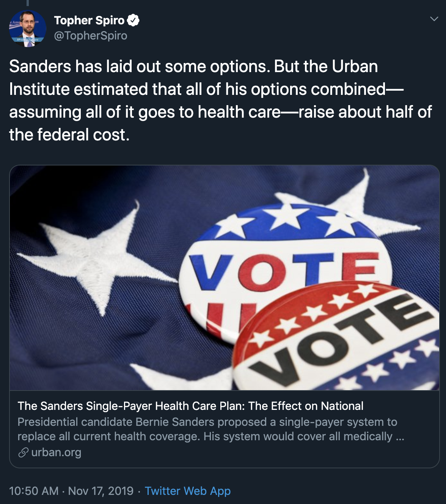The height and width of the screenshot is (504, 446).
Task: Expand the tweet options chevron menu
Action: [x=434, y=19]
